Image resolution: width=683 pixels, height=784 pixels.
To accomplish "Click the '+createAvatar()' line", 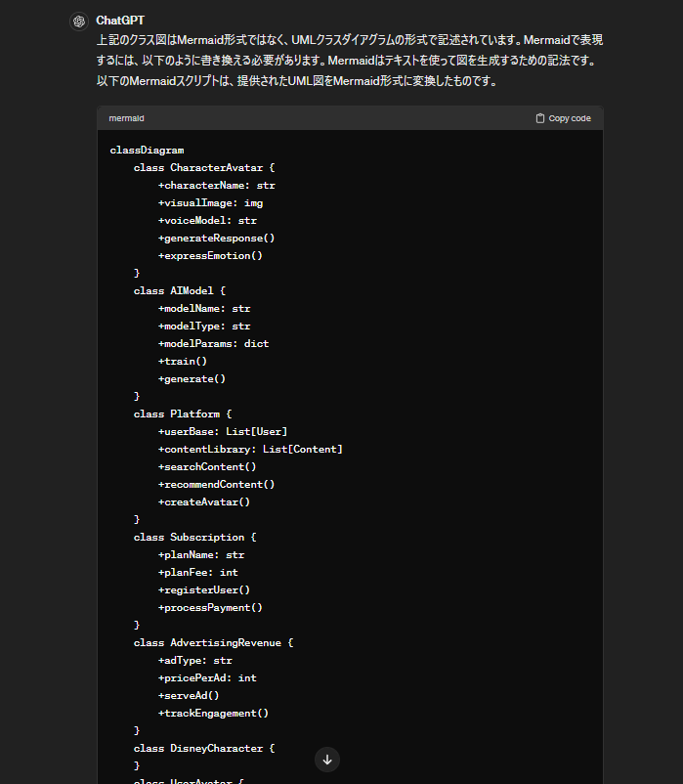I will 204,502.
